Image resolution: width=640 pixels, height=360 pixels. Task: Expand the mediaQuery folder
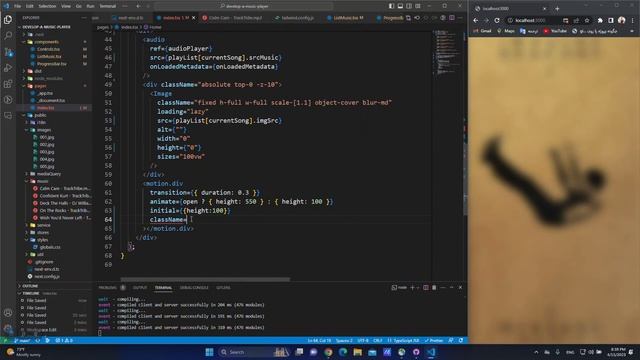tap(49, 174)
